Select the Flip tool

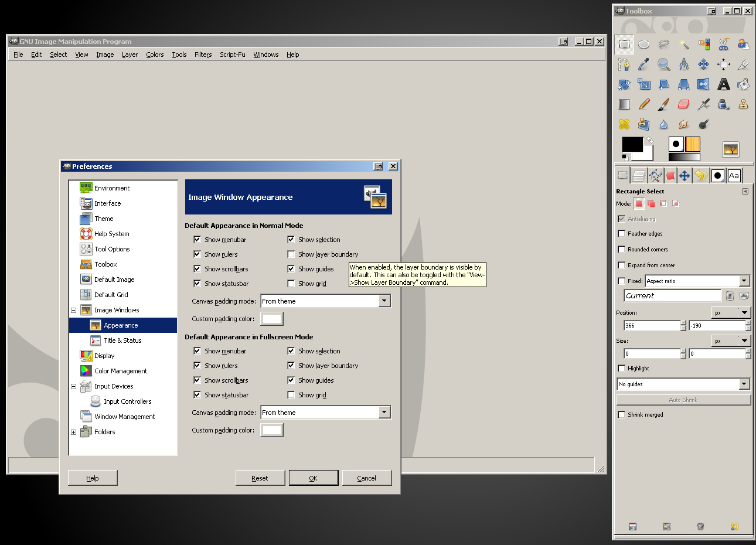[x=704, y=84]
